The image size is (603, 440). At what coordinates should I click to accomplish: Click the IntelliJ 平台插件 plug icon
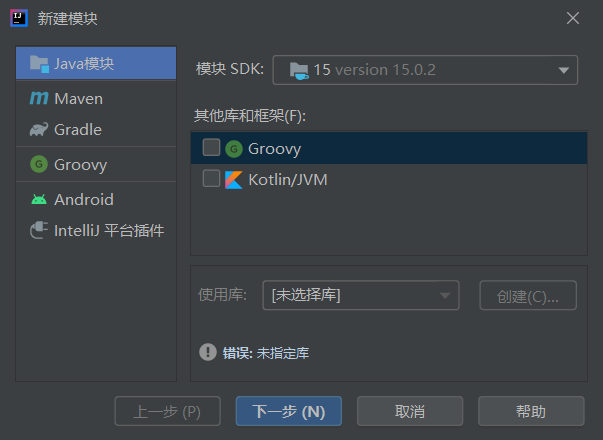[39, 230]
